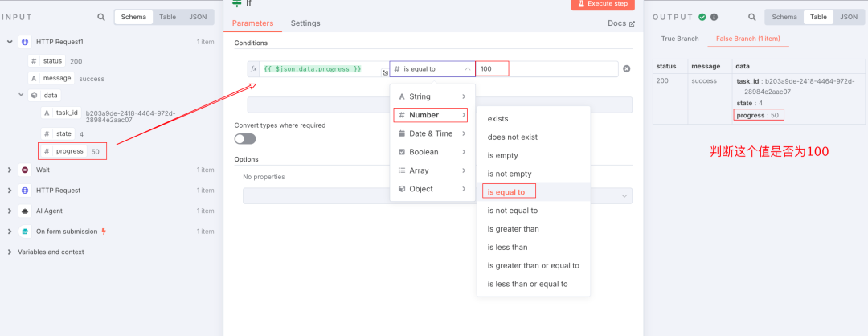Viewport: 868px width, 336px height.
Task: Switch Input view to Table
Action: (x=168, y=17)
